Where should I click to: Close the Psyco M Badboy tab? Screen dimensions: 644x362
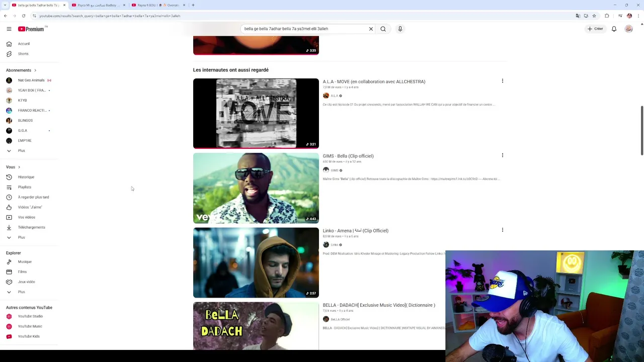point(124,5)
